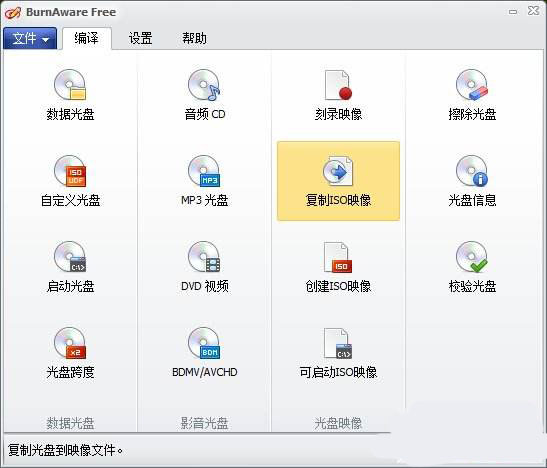This screenshot has width=547, height=468.
Task: Close the BurnAware Free window
Action: 533,11
